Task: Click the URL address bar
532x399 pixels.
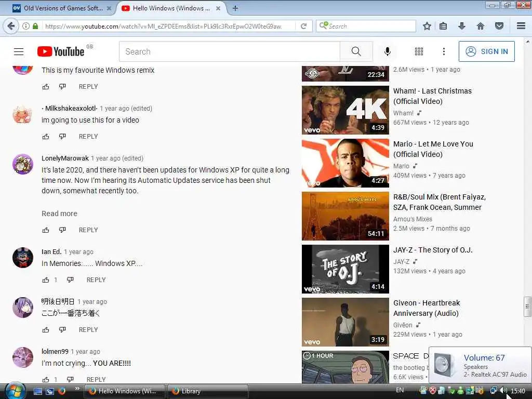Action: pyautogui.click(x=168, y=26)
